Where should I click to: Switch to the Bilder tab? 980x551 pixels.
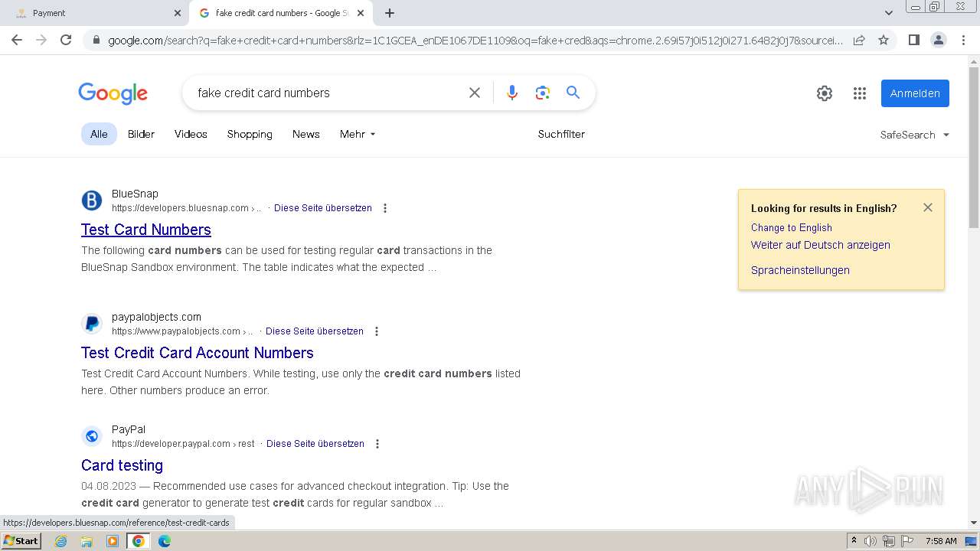[141, 134]
